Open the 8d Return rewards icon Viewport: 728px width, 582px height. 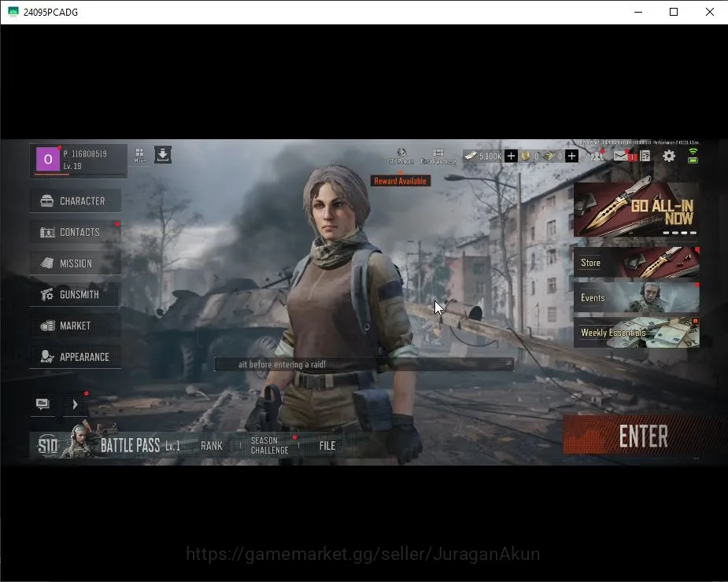click(x=401, y=156)
